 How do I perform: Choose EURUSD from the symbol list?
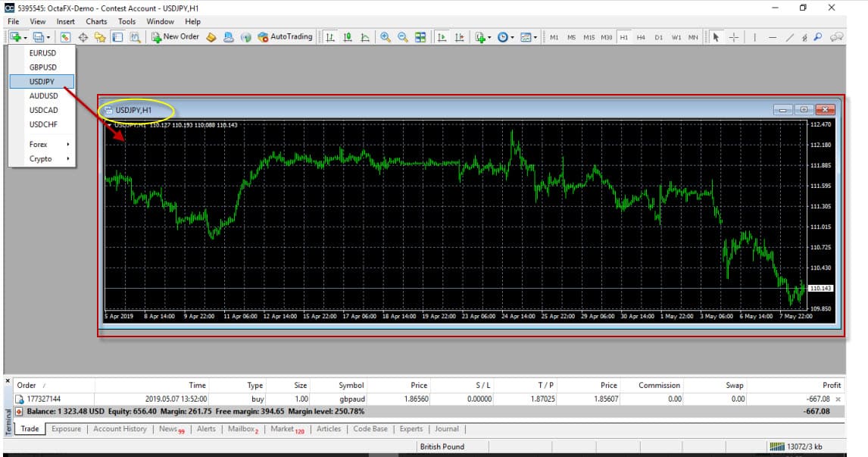pos(42,53)
